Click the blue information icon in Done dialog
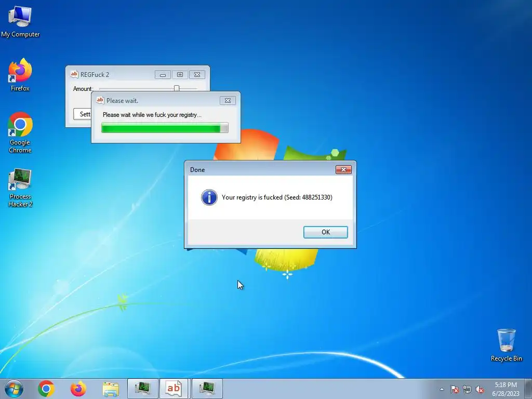 click(x=209, y=197)
